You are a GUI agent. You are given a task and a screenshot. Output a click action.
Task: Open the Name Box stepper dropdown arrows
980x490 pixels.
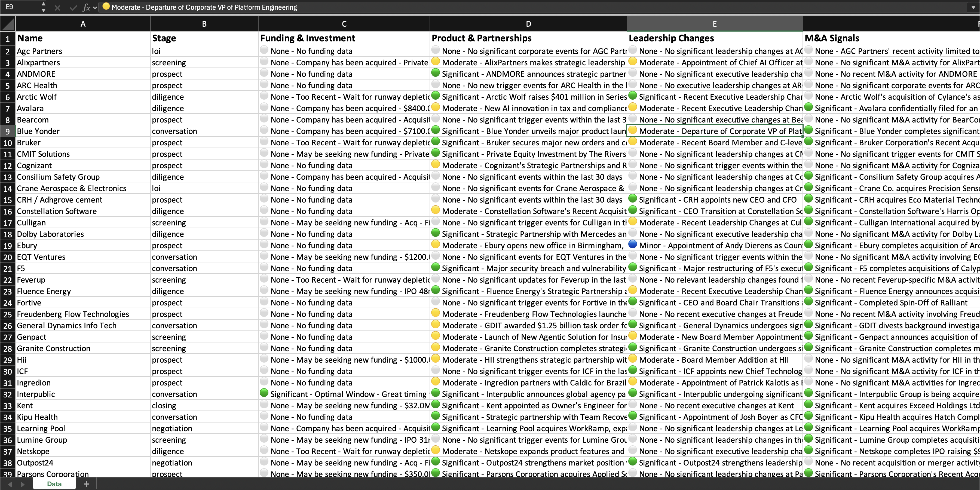44,7
